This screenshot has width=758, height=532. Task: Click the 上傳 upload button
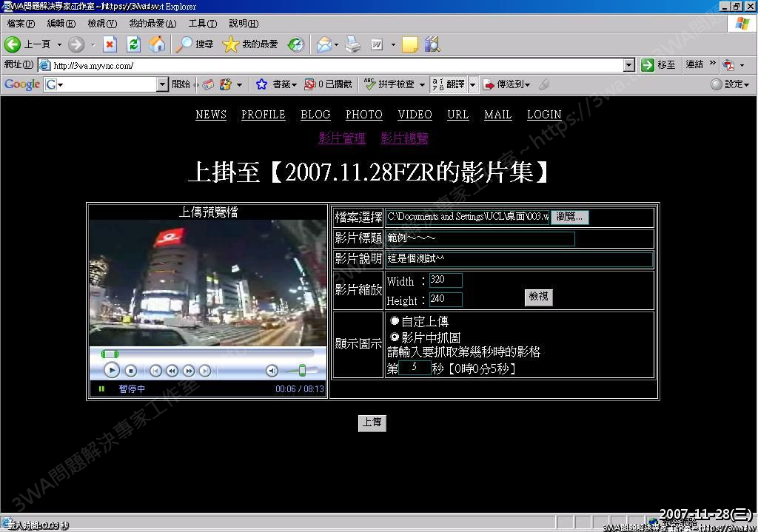tap(372, 422)
